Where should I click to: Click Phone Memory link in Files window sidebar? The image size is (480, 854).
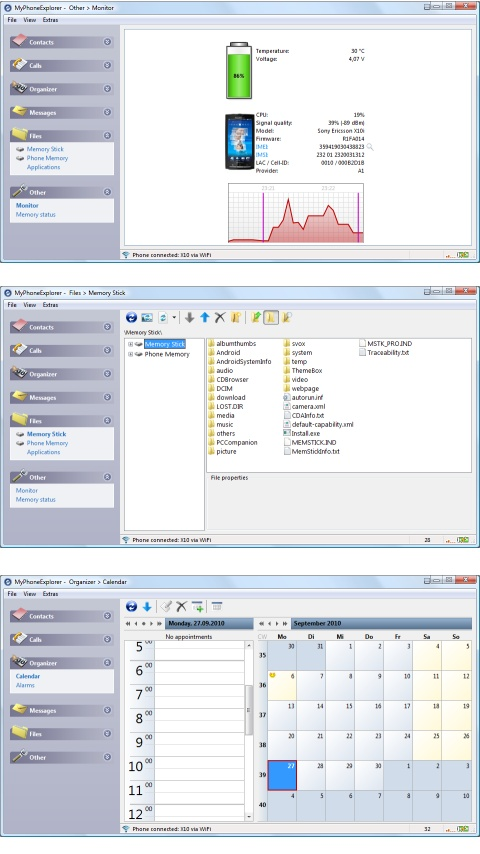click(x=47, y=443)
